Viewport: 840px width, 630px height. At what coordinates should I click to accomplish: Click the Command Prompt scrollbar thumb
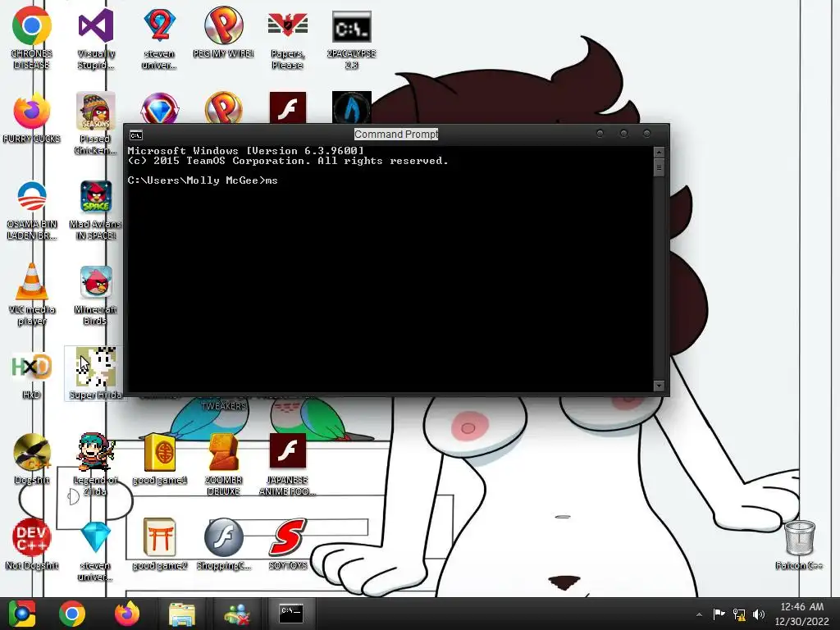coord(659,167)
